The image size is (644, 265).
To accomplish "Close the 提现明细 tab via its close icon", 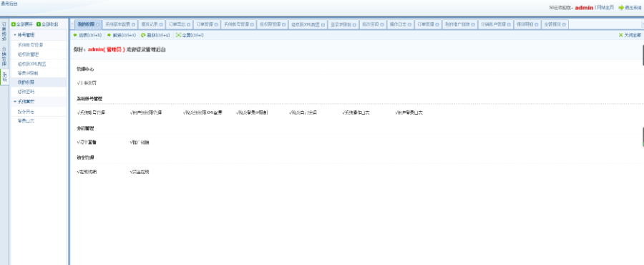I will 537,24.
